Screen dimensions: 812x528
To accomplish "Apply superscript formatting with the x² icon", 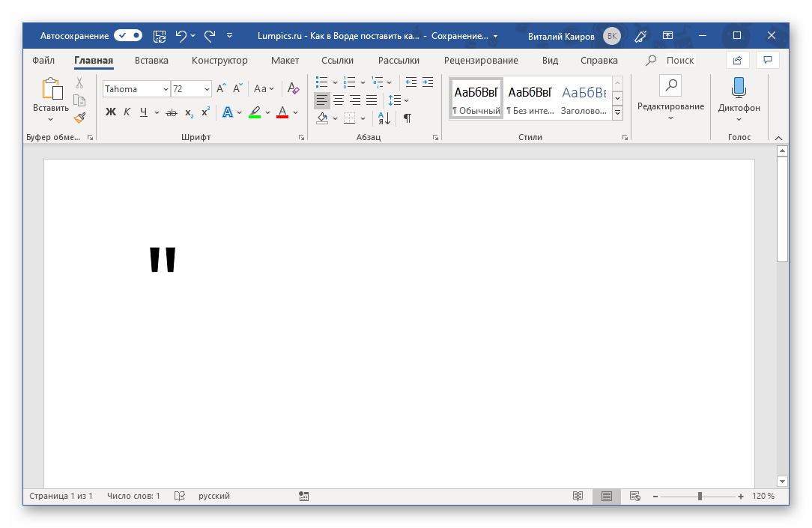I will point(205,112).
